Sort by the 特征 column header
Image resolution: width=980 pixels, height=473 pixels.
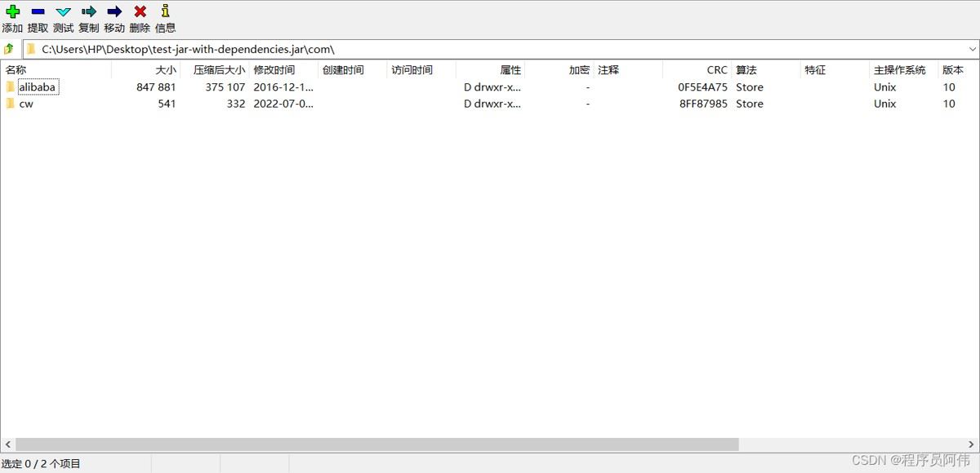tap(815, 70)
